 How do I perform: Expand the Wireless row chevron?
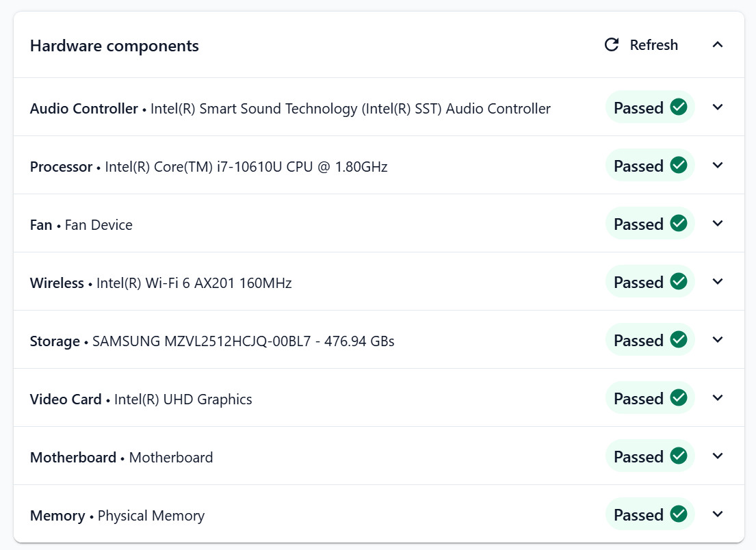pyautogui.click(x=717, y=282)
